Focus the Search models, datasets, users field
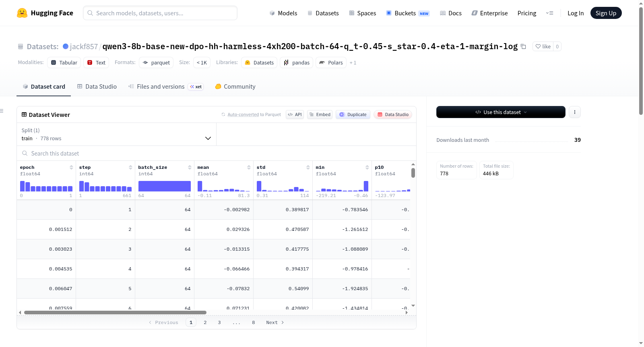Screen dimensions: 644x347 160,13
